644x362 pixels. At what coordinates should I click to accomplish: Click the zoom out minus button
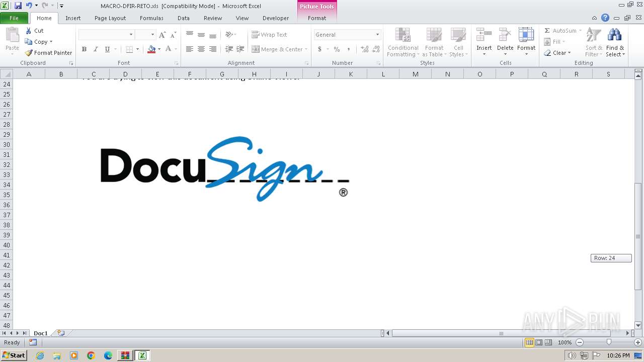click(x=580, y=342)
